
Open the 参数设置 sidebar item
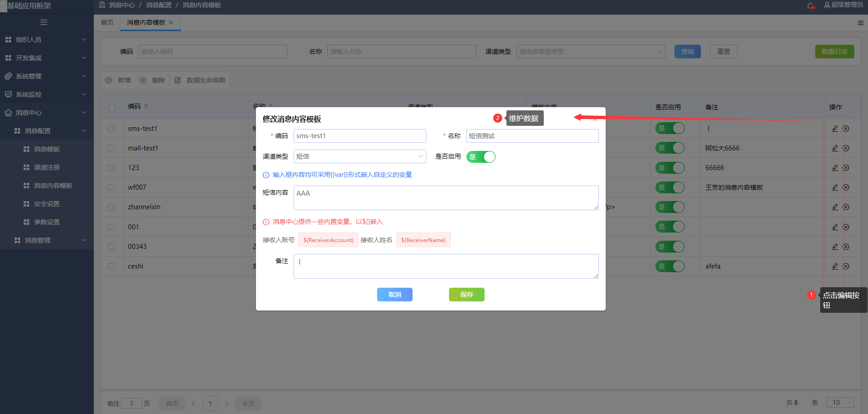[47, 222]
